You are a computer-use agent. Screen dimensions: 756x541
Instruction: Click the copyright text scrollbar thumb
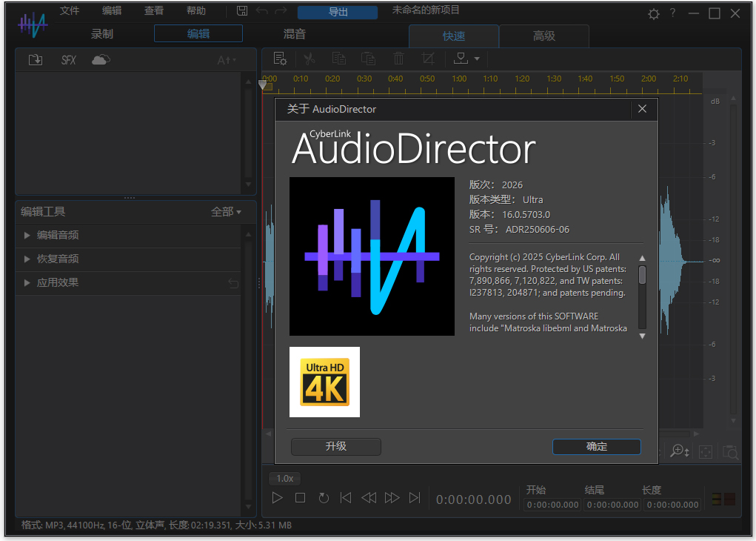(642, 275)
